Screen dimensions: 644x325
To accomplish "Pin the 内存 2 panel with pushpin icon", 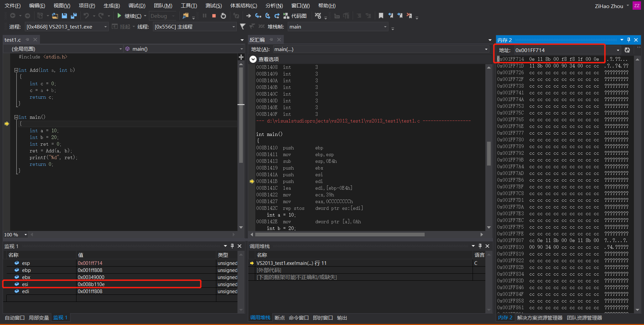I will click(629, 40).
